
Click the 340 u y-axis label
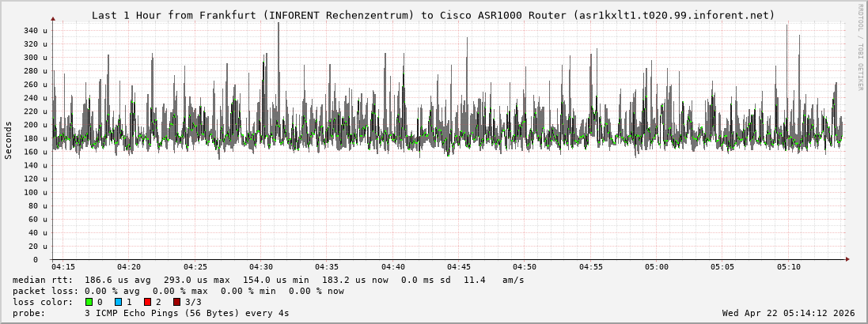coord(36,31)
